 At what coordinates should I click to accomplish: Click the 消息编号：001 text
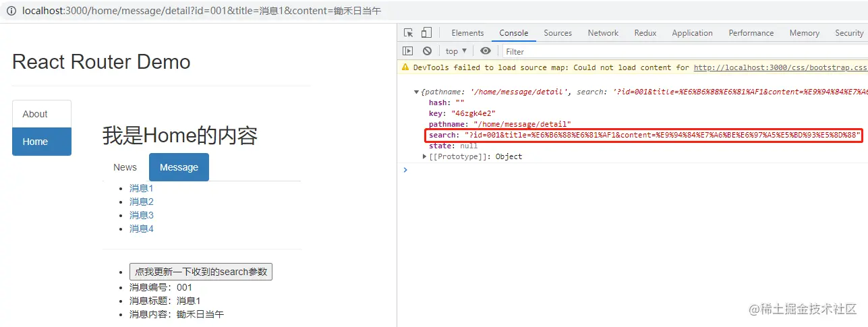pos(161,287)
